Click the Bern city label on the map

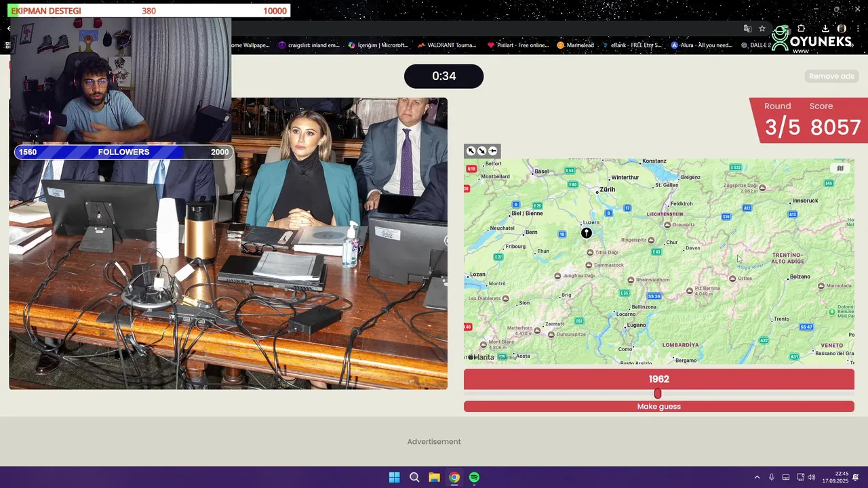click(532, 232)
